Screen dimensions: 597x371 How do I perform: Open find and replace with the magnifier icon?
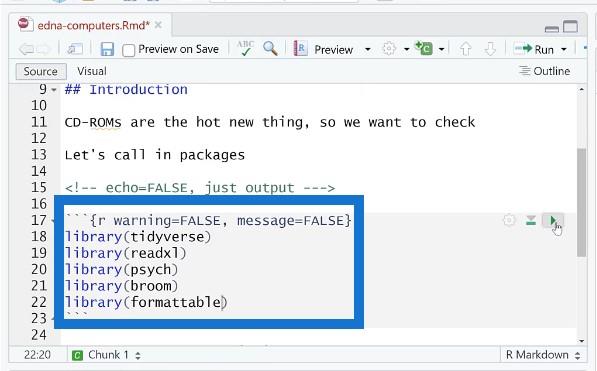pyautogui.click(x=270, y=49)
